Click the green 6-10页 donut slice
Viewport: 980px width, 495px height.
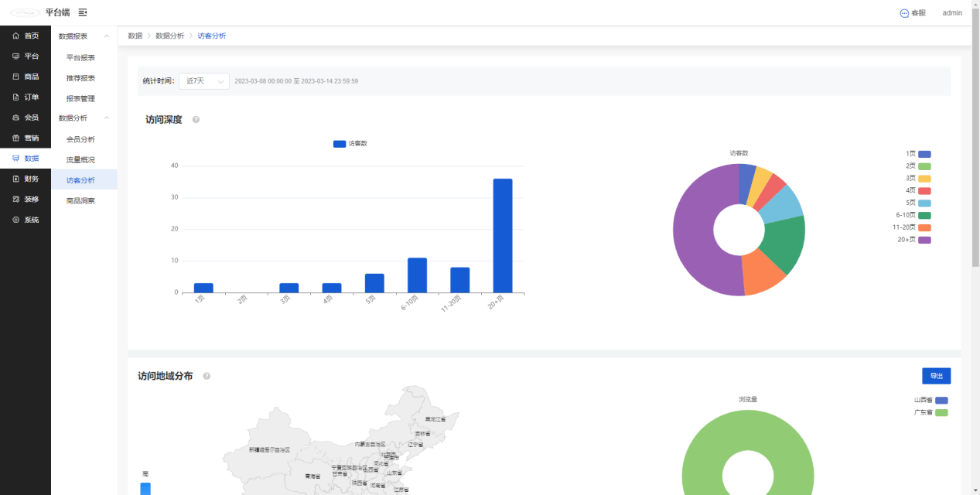[x=785, y=241]
